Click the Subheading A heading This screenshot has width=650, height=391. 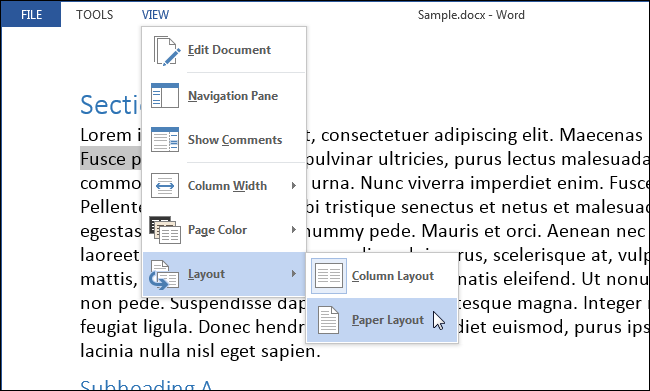(x=146, y=384)
